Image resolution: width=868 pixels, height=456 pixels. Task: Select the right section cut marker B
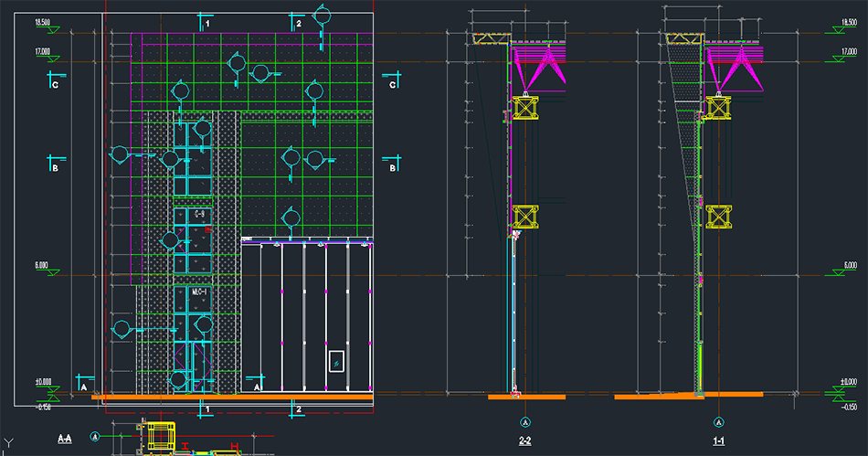(391, 165)
